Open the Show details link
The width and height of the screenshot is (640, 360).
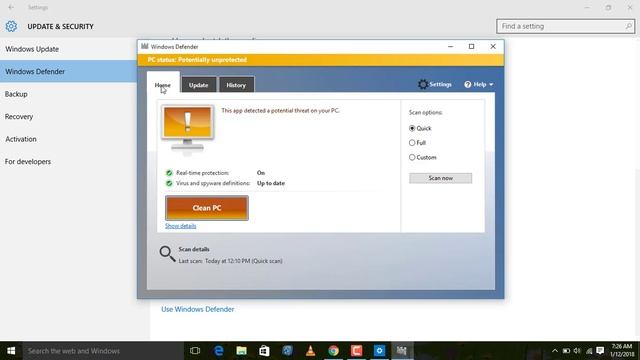click(180, 226)
